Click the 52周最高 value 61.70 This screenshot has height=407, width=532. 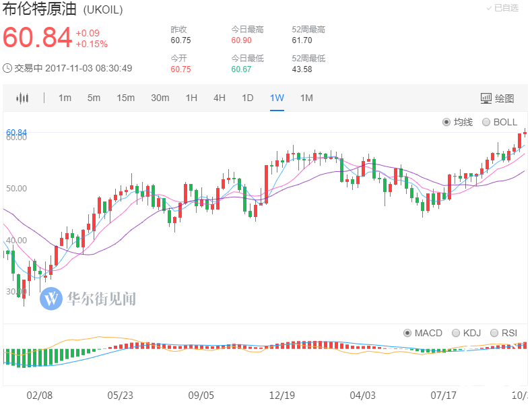(x=302, y=40)
